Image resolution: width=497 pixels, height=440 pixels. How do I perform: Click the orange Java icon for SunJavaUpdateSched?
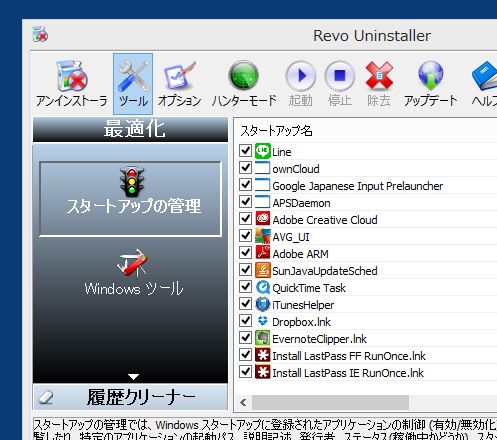[263, 270]
